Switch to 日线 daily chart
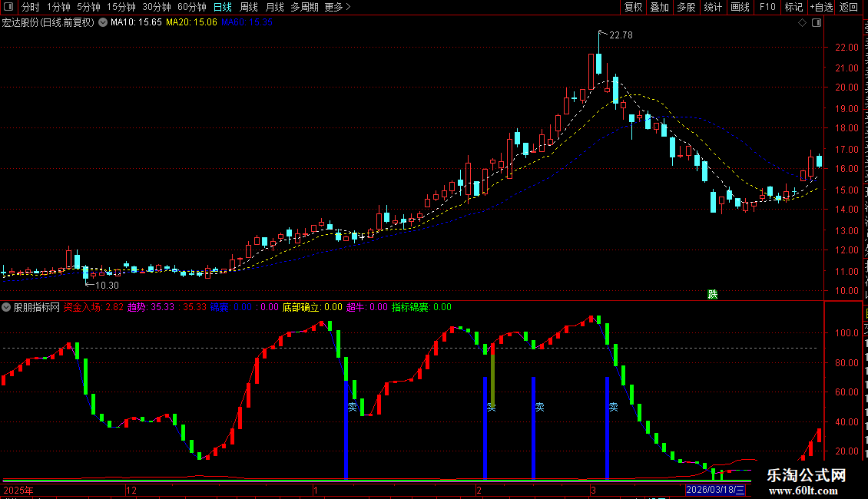 tap(223, 7)
